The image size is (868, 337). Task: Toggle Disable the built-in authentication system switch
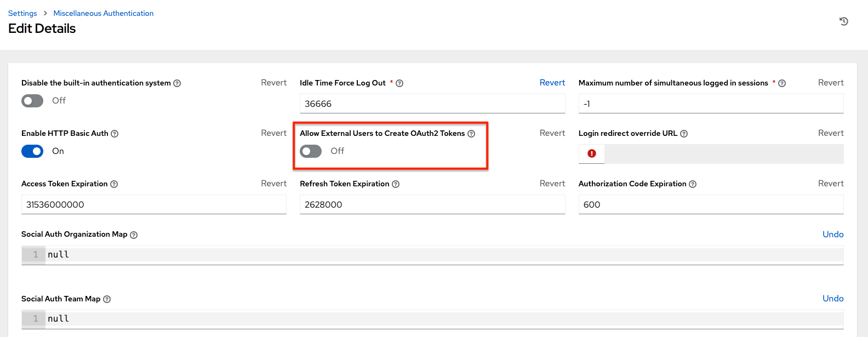(x=32, y=101)
